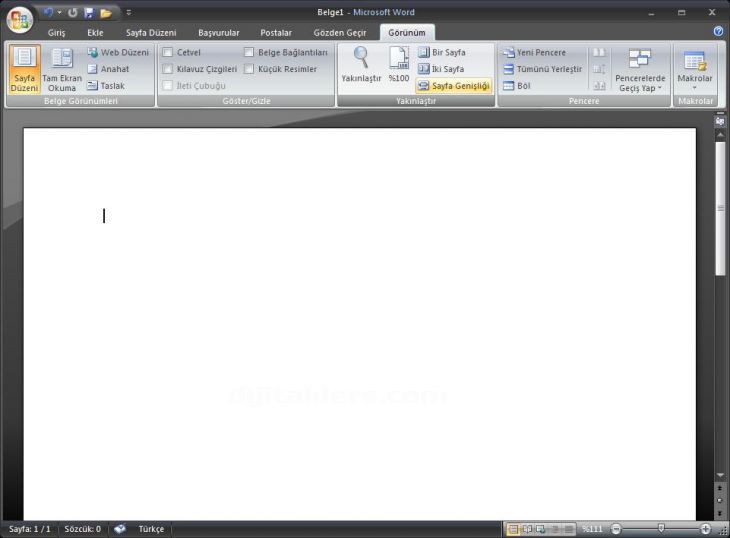Check the Belge Bağlantıları checkbox
730x538 pixels.
249,52
